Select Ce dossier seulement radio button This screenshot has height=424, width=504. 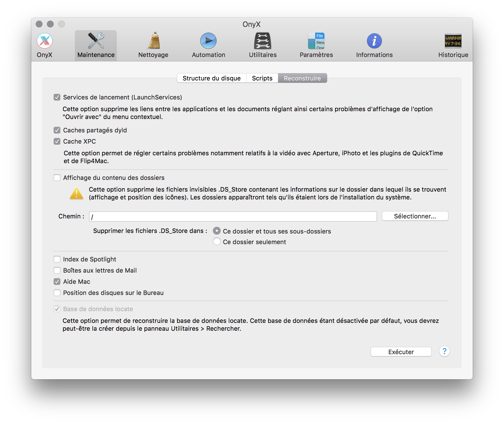(217, 241)
